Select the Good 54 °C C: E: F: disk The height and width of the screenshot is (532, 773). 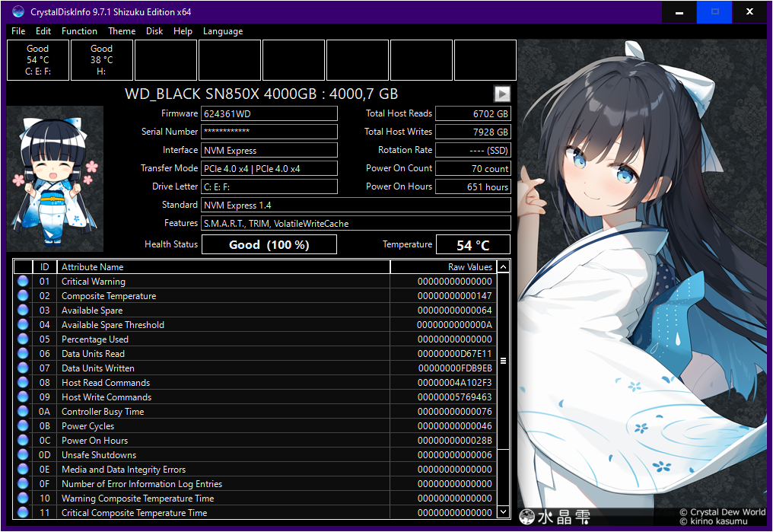tap(37, 60)
